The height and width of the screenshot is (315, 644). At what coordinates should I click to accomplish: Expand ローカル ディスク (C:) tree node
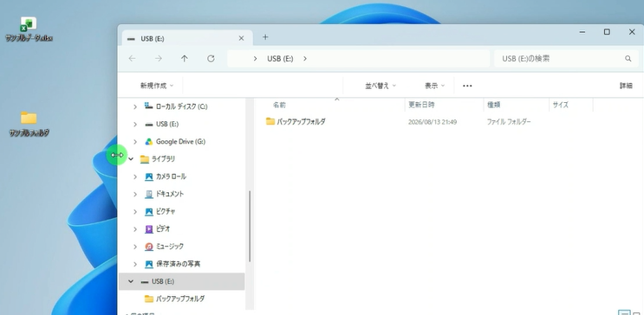(134, 106)
